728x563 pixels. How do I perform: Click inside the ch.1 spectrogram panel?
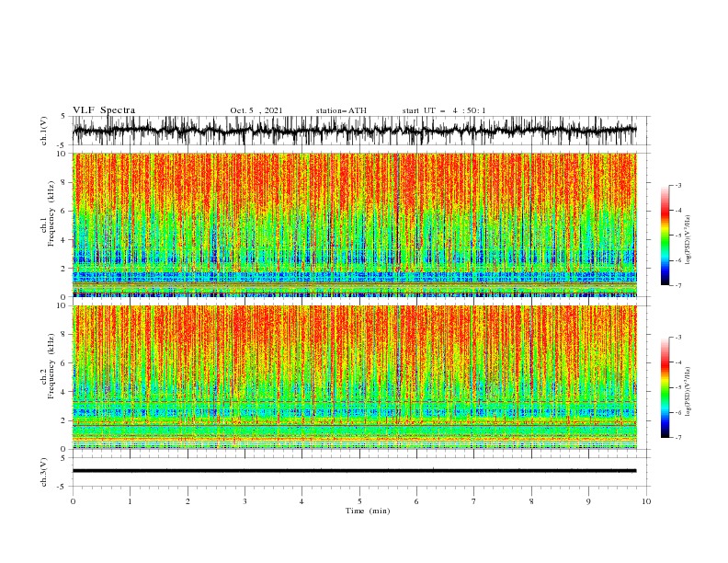pyautogui.click(x=354, y=224)
